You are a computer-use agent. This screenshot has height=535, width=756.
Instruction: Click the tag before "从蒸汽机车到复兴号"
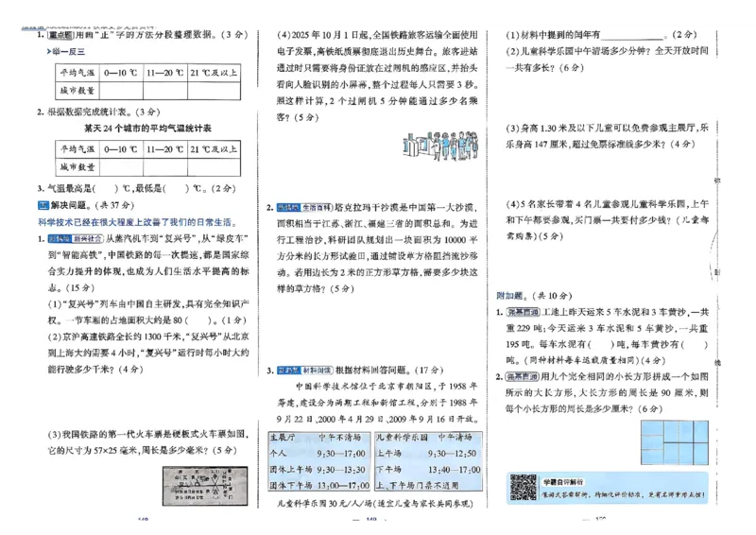pyautogui.click(x=76, y=238)
